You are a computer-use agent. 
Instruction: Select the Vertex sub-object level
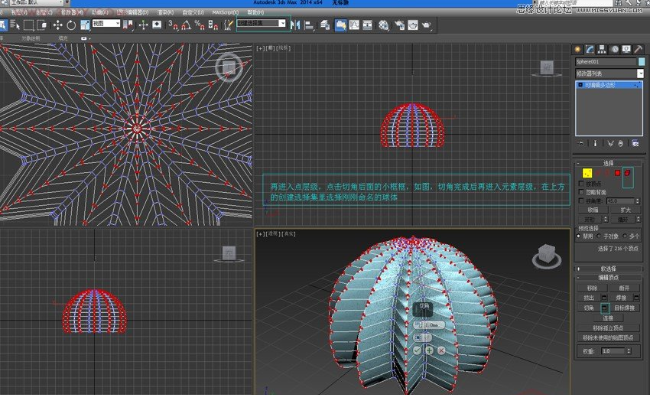tap(587, 173)
